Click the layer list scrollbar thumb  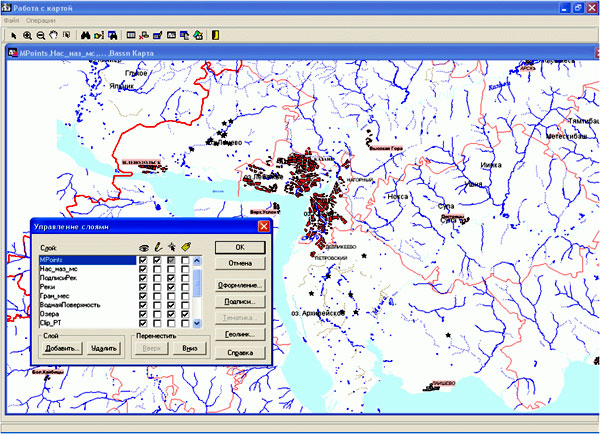pyautogui.click(x=197, y=282)
